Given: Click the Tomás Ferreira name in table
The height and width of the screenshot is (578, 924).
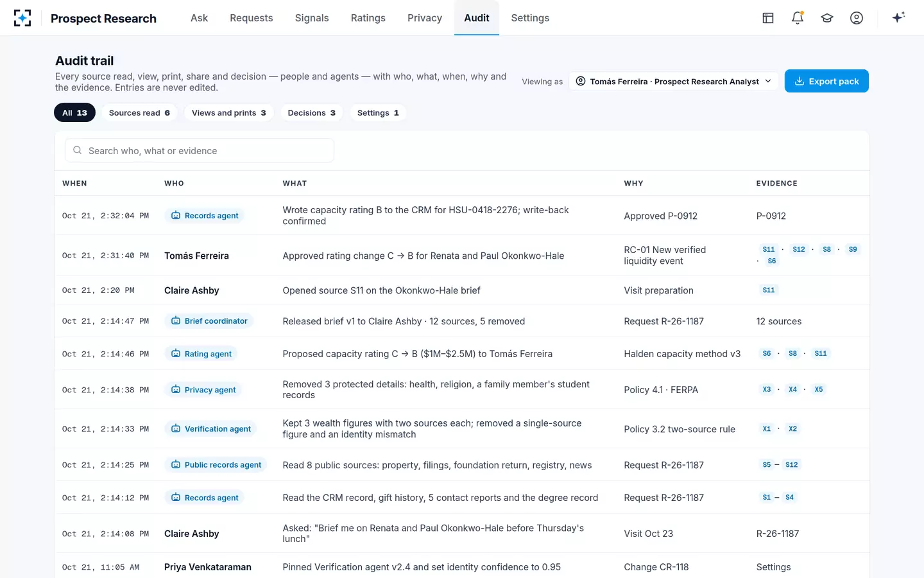Looking at the screenshot, I should pyautogui.click(x=196, y=256).
